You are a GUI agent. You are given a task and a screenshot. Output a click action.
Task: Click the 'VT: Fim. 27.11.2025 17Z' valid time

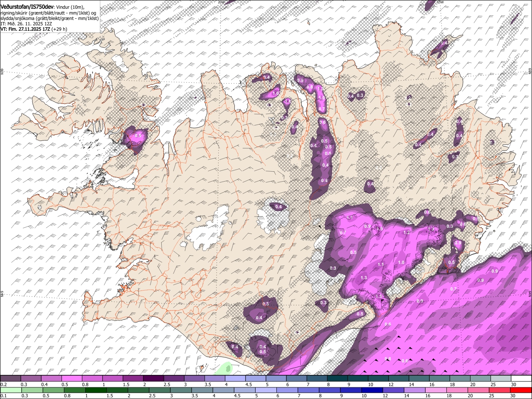click(26, 30)
